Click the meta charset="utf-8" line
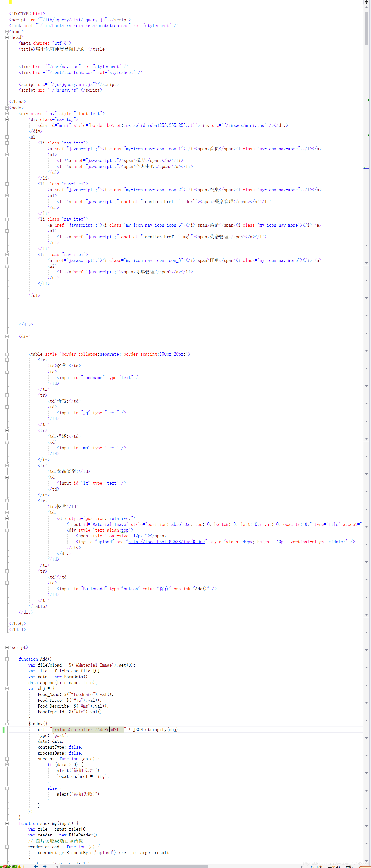Viewport: 371px width, 868px height. [x=45, y=43]
